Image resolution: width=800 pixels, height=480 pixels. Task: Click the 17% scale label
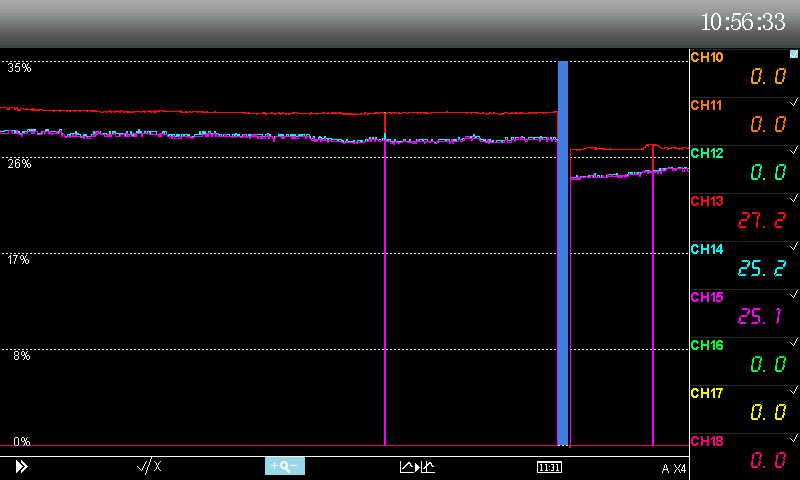point(18,260)
